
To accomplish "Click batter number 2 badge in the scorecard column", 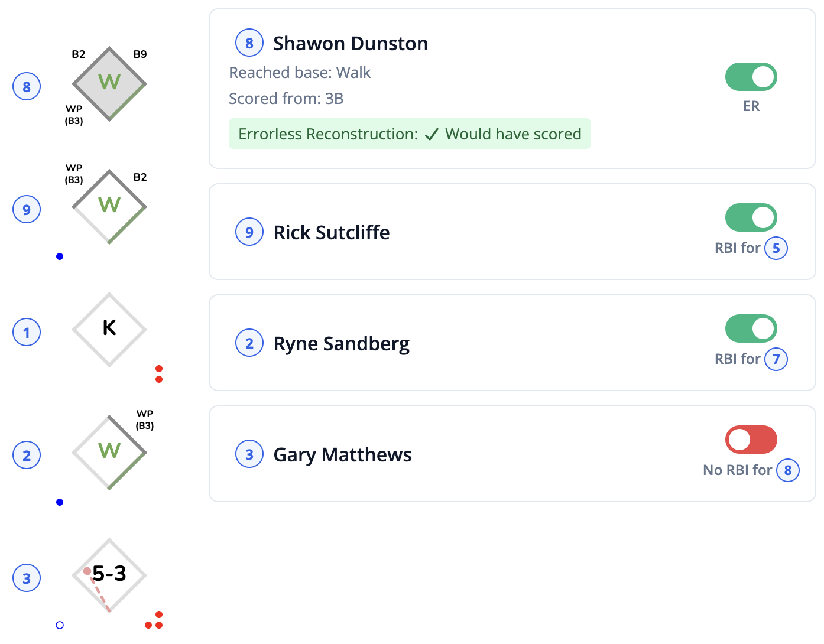I will tap(26, 455).
